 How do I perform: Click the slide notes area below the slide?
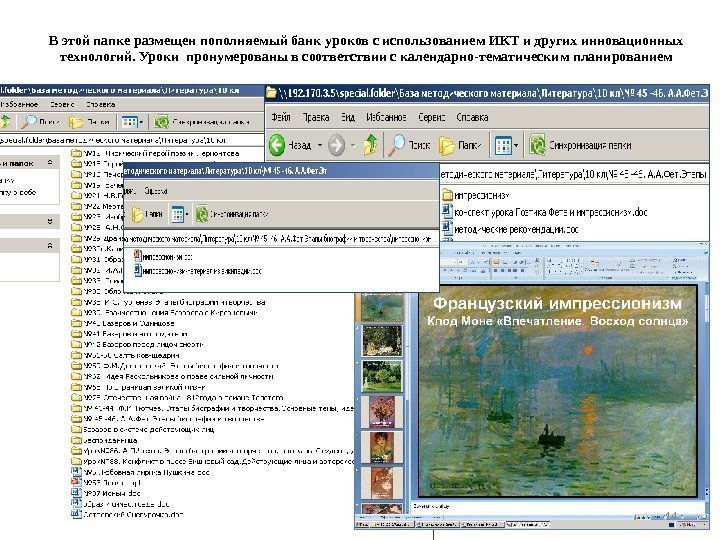(557, 506)
